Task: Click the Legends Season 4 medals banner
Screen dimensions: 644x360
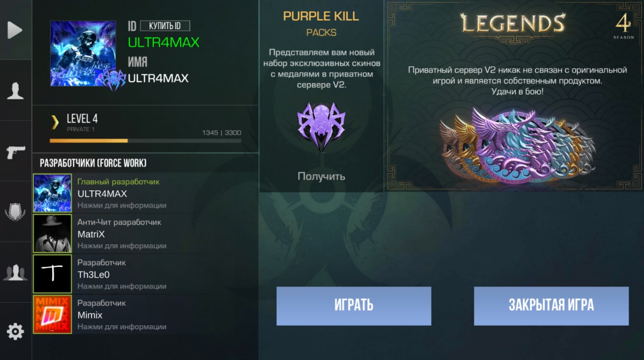Action: 514,96
